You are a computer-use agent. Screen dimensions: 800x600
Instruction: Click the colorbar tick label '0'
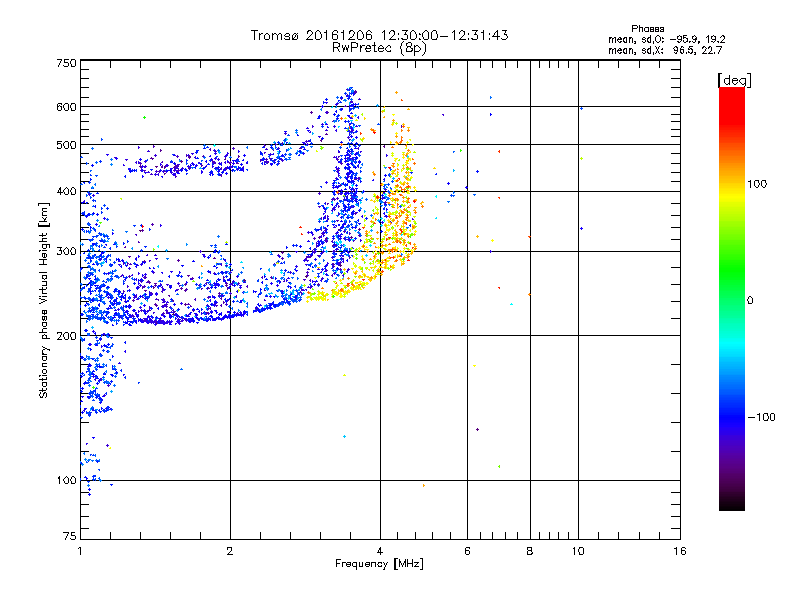[750, 301]
